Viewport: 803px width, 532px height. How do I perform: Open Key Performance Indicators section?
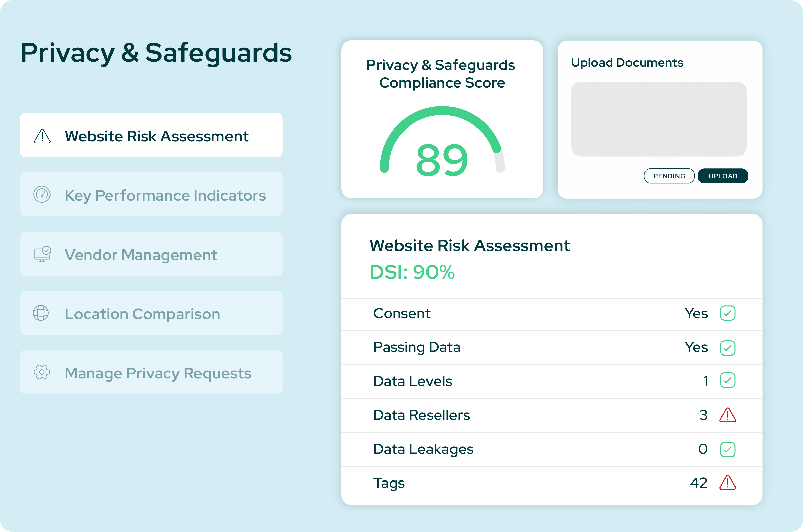(x=151, y=194)
